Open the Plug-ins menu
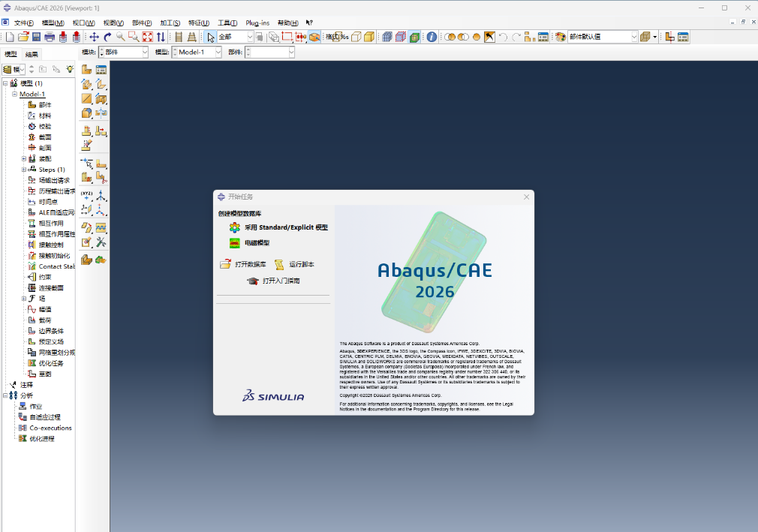This screenshot has width=758, height=532. 257,23
